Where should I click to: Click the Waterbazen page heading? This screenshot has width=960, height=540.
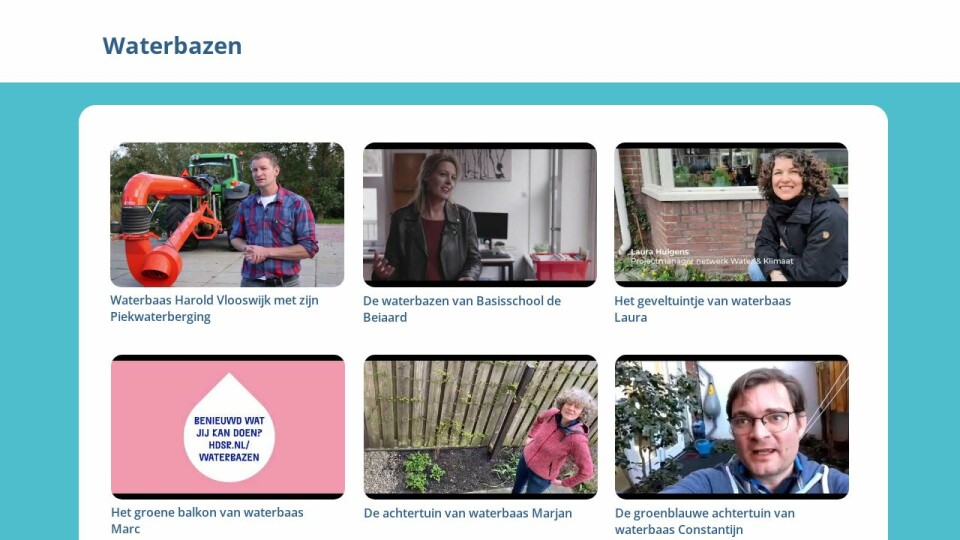click(172, 45)
